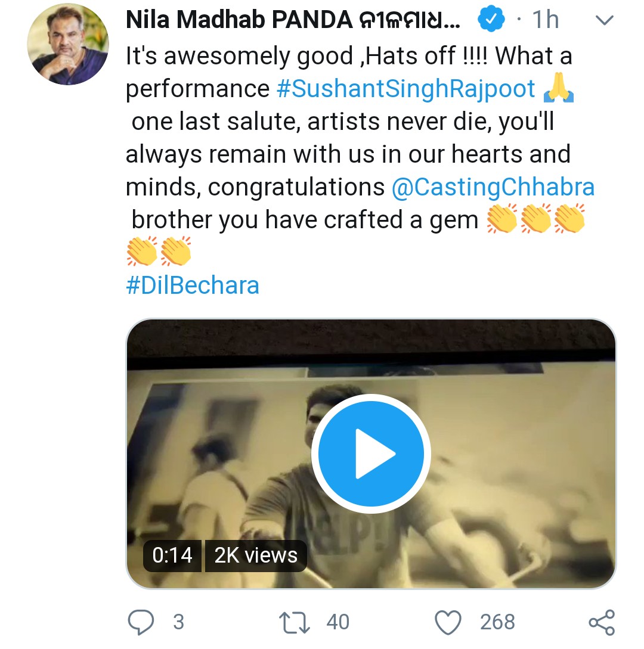Click the retweet count 40
Screen dimensions: 644x649
(x=338, y=623)
